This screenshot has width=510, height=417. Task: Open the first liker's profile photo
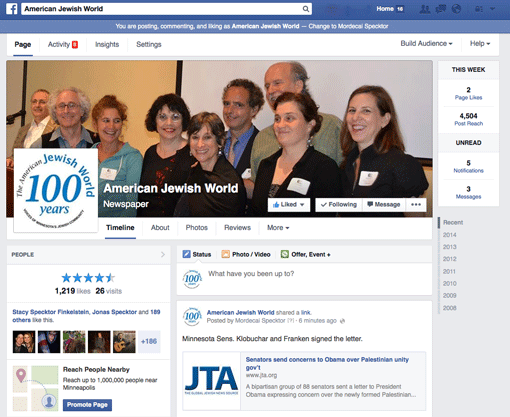[24, 342]
